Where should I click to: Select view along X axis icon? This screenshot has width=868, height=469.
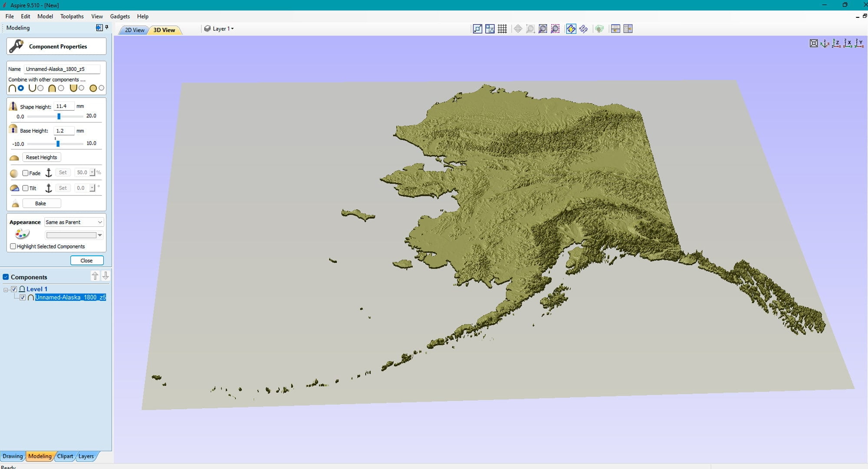click(848, 43)
